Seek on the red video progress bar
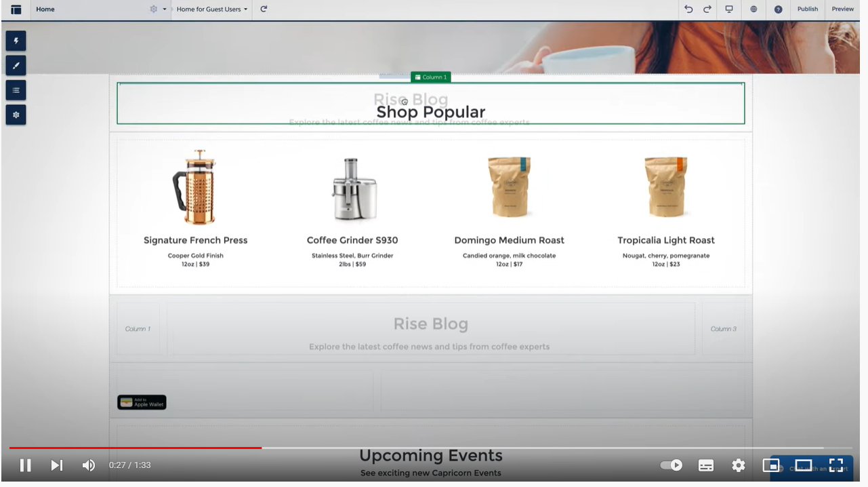This screenshot has width=868, height=487. pos(136,448)
